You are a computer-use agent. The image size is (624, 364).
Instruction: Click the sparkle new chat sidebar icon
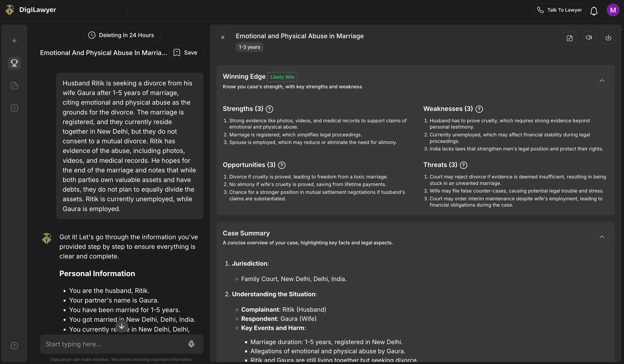point(14,40)
